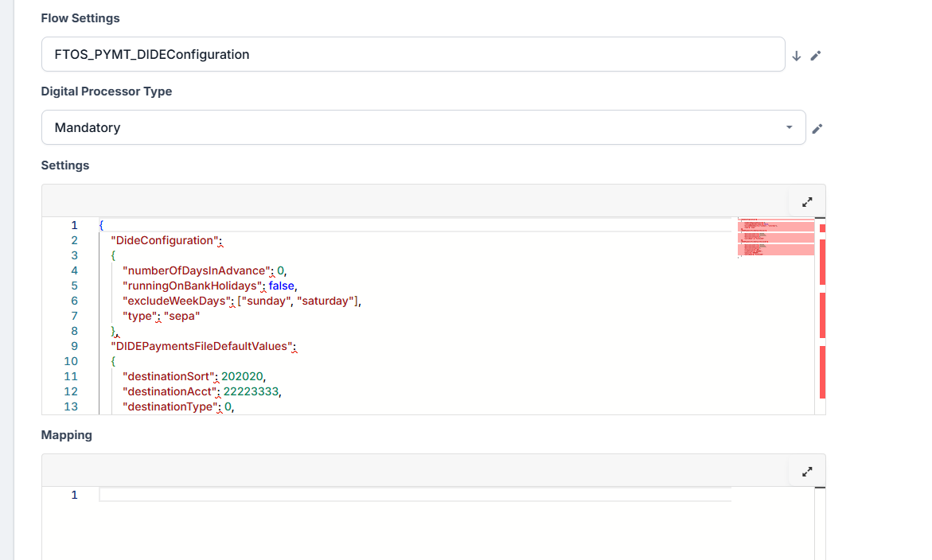Click the pencil icon next to Flow Settings
The width and height of the screenshot is (932, 560).
point(815,56)
